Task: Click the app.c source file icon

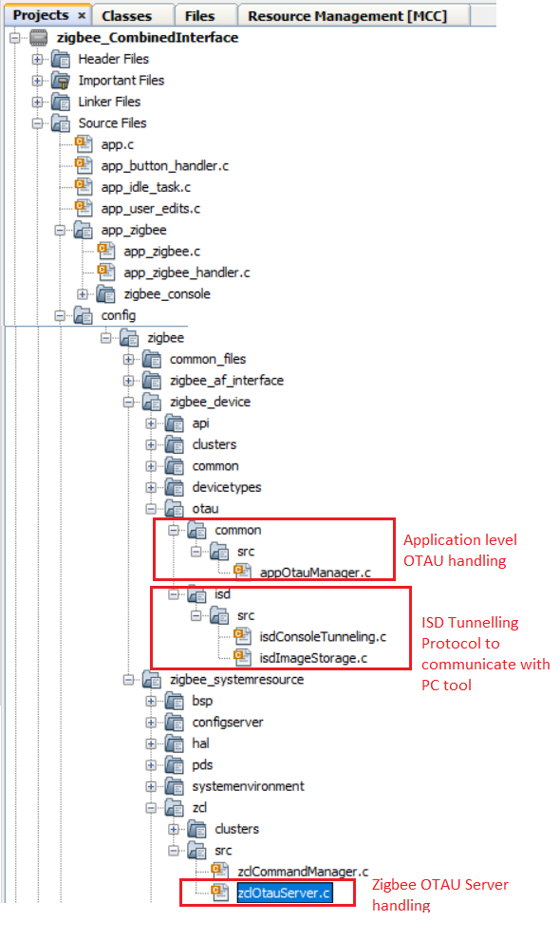Action: [x=84, y=144]
